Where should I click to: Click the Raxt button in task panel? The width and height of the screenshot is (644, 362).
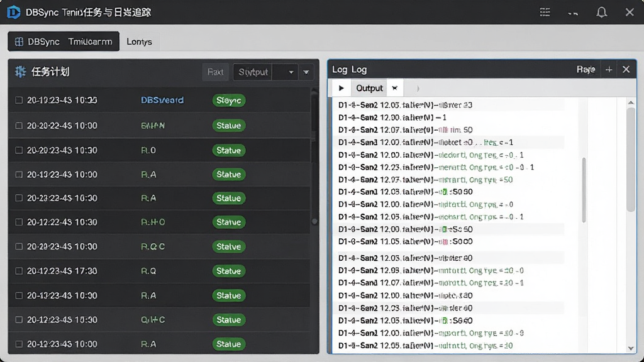[x=215, y=72]
